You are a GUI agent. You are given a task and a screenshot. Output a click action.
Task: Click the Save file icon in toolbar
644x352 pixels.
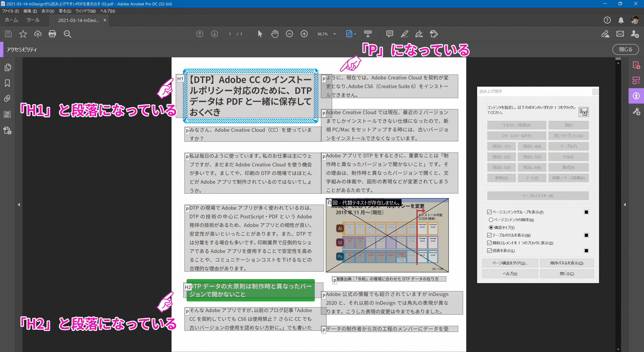[9, 34]
